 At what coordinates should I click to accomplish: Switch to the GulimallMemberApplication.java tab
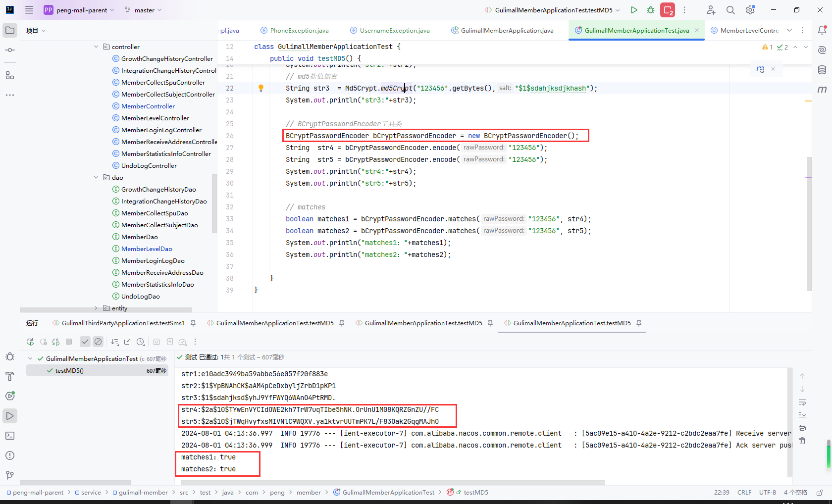tap(502, 30)
